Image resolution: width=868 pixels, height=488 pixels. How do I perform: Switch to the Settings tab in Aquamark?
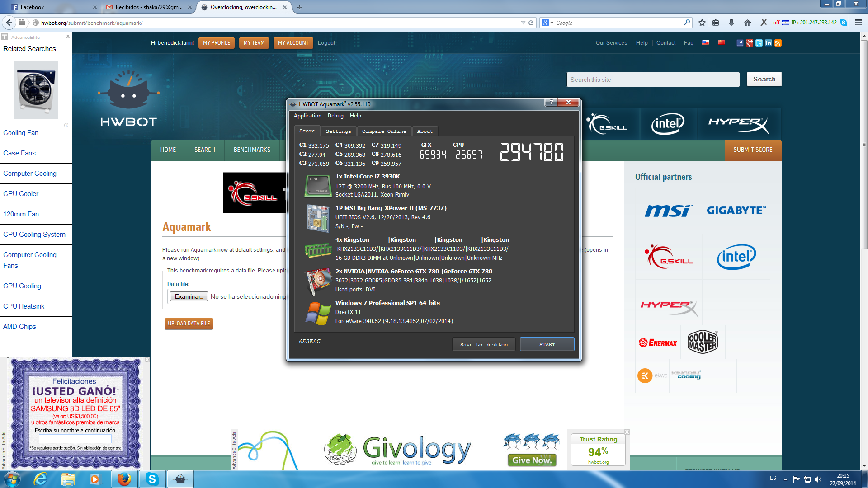(x=338, y=131)
